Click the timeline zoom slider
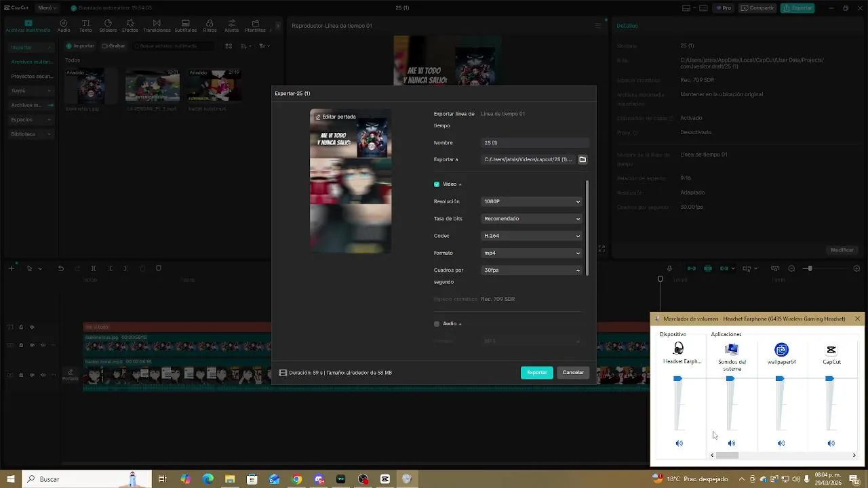 pos(823,268)
